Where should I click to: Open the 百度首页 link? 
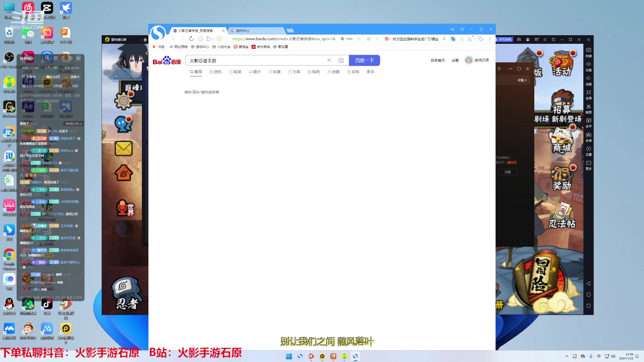(x=438, y=60)
